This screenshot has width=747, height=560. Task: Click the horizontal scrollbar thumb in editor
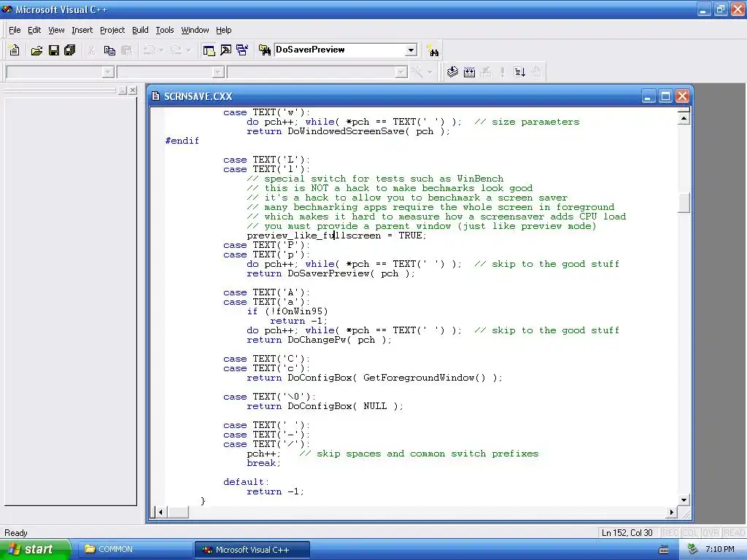(x=178, y=513)
